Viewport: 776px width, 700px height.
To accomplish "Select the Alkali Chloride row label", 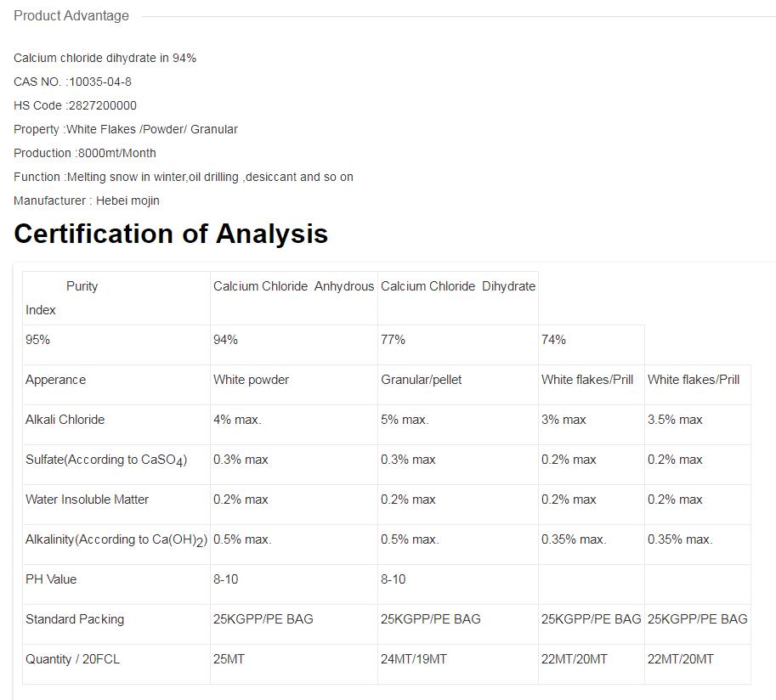I will click(65, 420).
